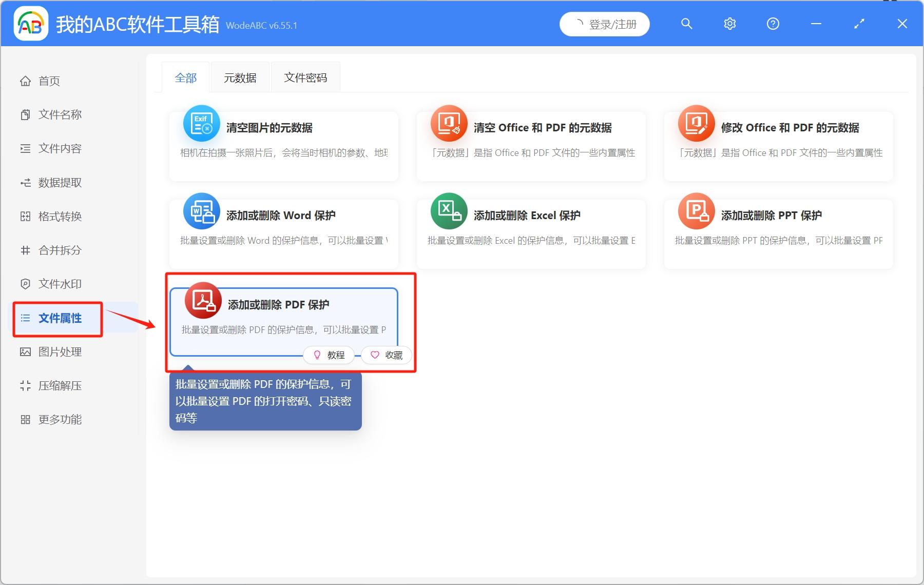Click the 清空 Office 和 PDF 的元数据 brush icon
The image size is (924, 585).
449,123
